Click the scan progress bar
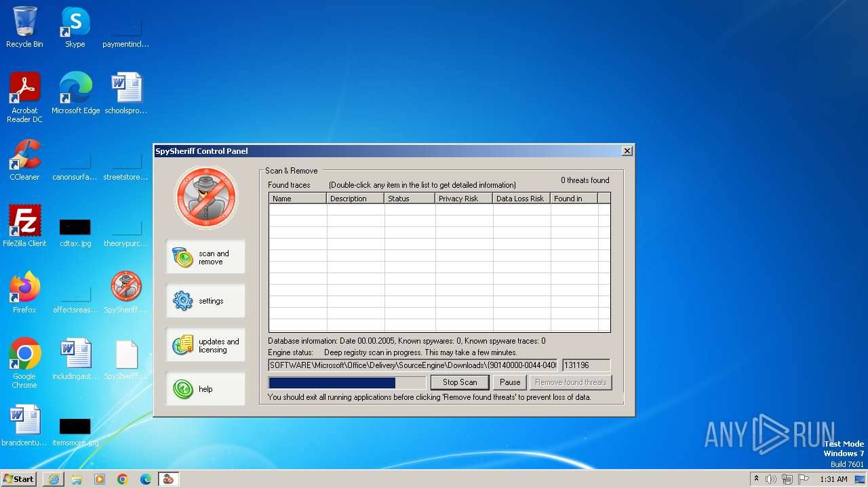 click(347, 383)
